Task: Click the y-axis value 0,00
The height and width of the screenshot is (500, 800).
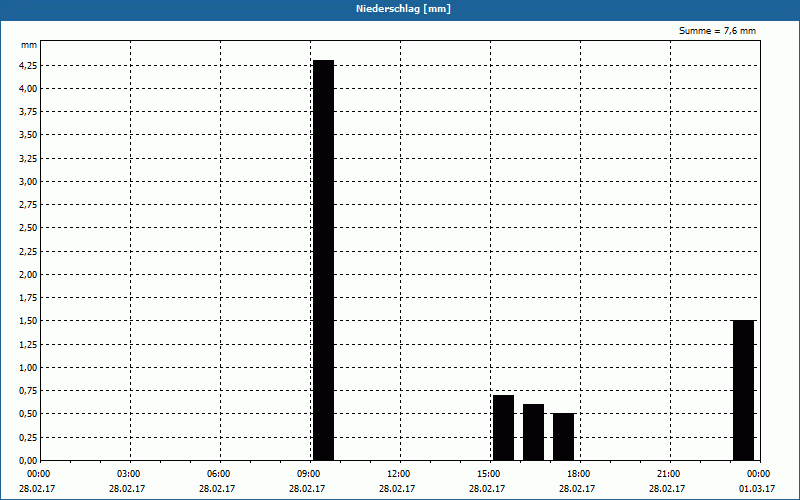Action: (x=28, y=460)
